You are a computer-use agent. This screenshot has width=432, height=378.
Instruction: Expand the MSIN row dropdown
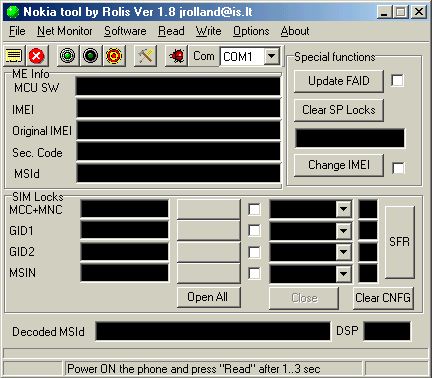(x=343, y=274)
